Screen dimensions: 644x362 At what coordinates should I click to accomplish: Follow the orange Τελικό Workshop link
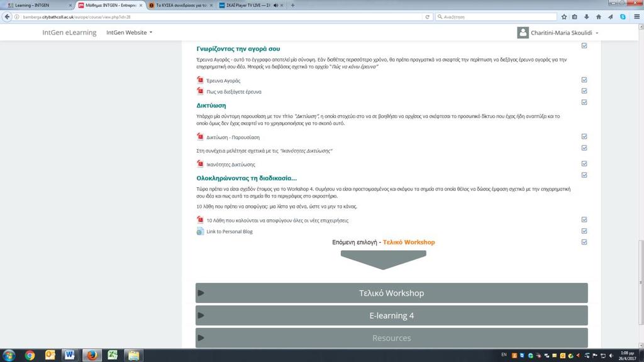409,242
